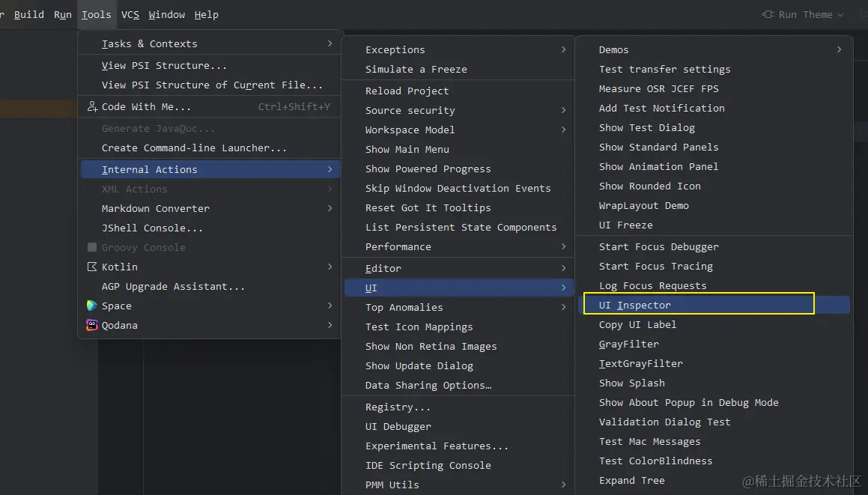The width and height of the screenshot is (868, 495).
Task: Open the Run menu
Action: coord(63,15)
